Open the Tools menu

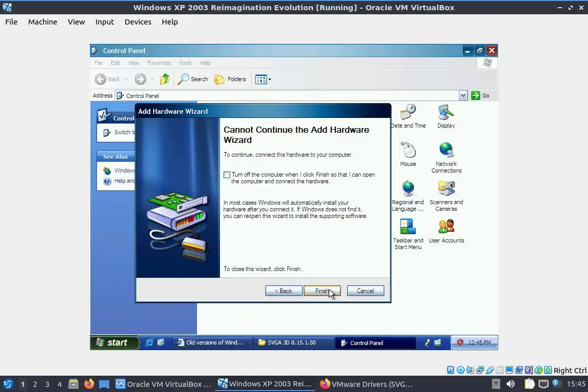point(185,63)
